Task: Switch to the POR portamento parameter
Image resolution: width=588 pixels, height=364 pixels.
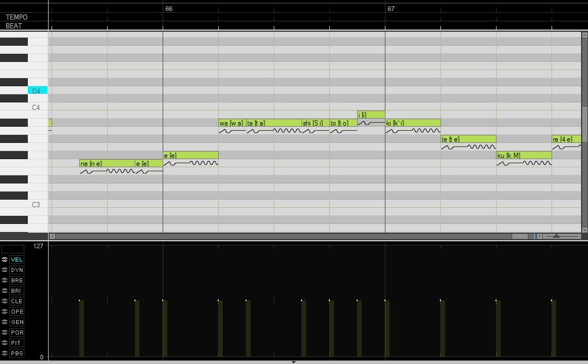Action: [x=17, y=333]
